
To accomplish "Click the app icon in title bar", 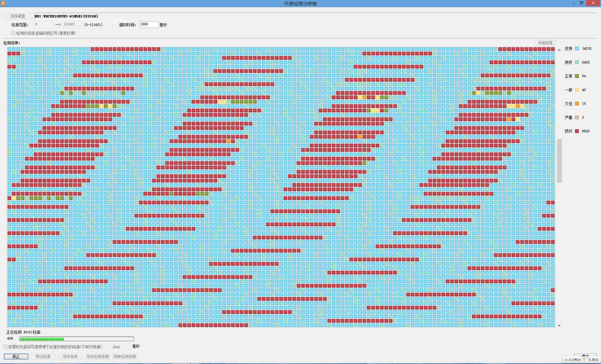I will (x=3, y=3).
